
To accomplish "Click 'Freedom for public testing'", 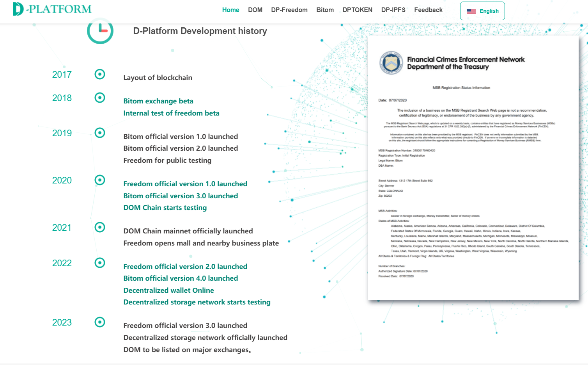I will pyautogui.click(x=167, y=160).
